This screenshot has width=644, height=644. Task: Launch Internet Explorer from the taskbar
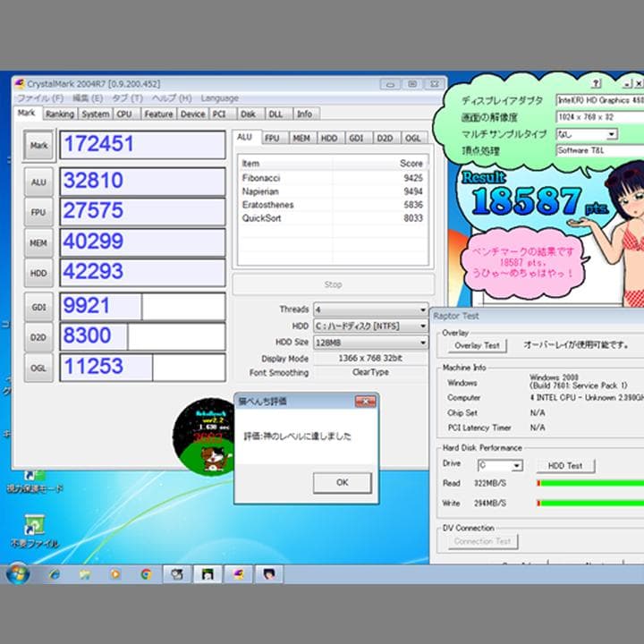[x=55, y=573]
